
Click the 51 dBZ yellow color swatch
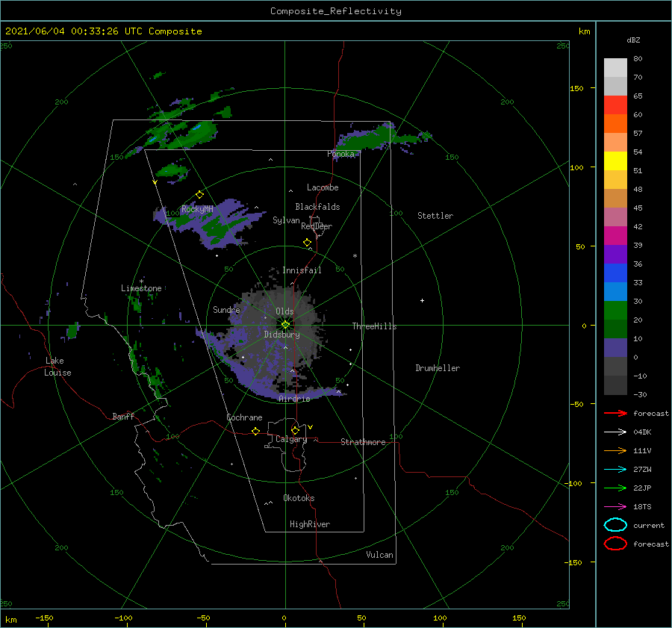(615, 161)
